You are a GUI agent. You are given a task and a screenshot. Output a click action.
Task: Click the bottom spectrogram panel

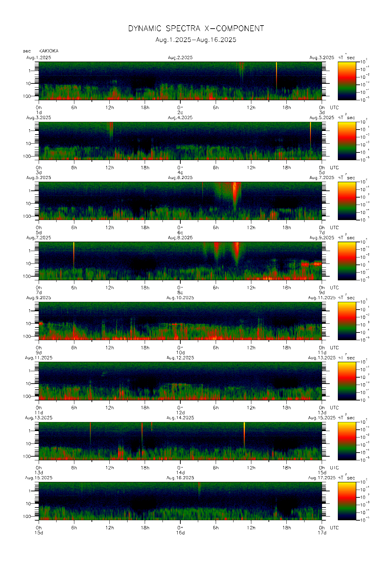tap(180, 501)
